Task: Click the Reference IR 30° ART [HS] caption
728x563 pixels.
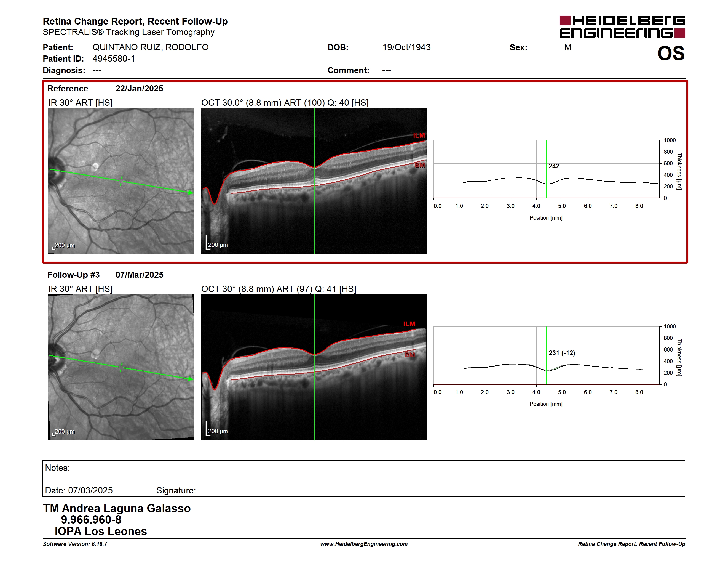Action: tap(80, 103)
